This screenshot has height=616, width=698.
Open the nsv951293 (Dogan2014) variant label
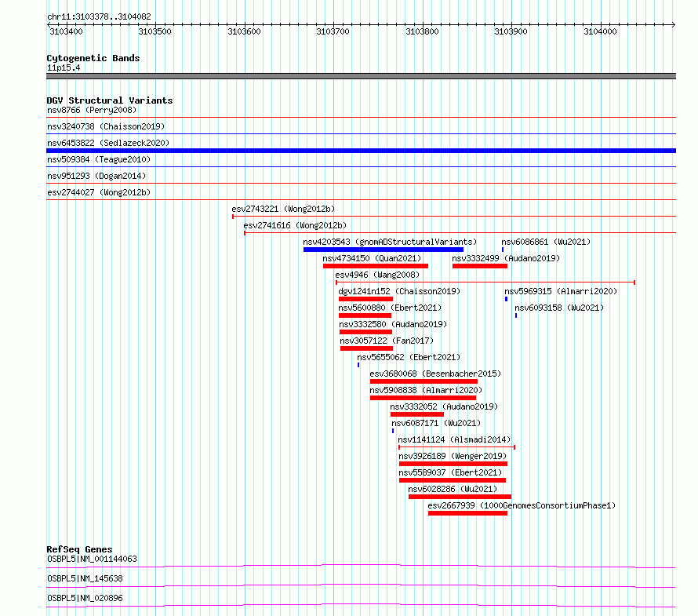(x=96, y=176)
